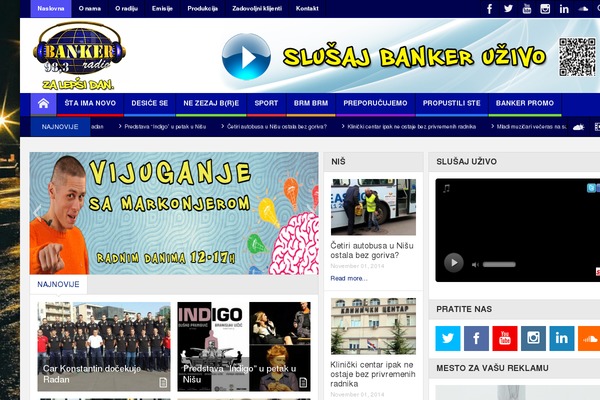Click NAJNOVIJE label in ticker bar
Viewport: 600px width, 400px height.
(x=60, y=127)
